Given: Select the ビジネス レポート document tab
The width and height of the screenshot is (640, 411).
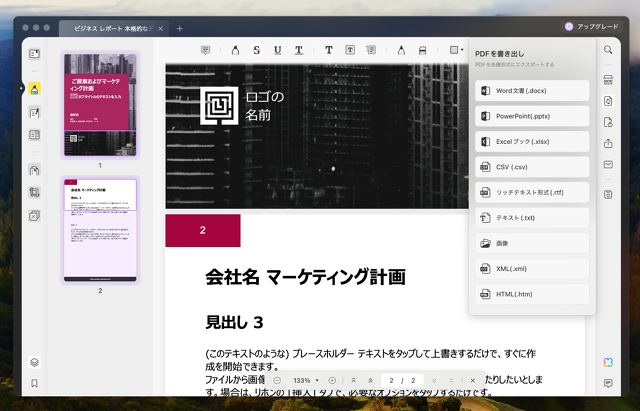Looking at the screenshot, I should point(113,29).
